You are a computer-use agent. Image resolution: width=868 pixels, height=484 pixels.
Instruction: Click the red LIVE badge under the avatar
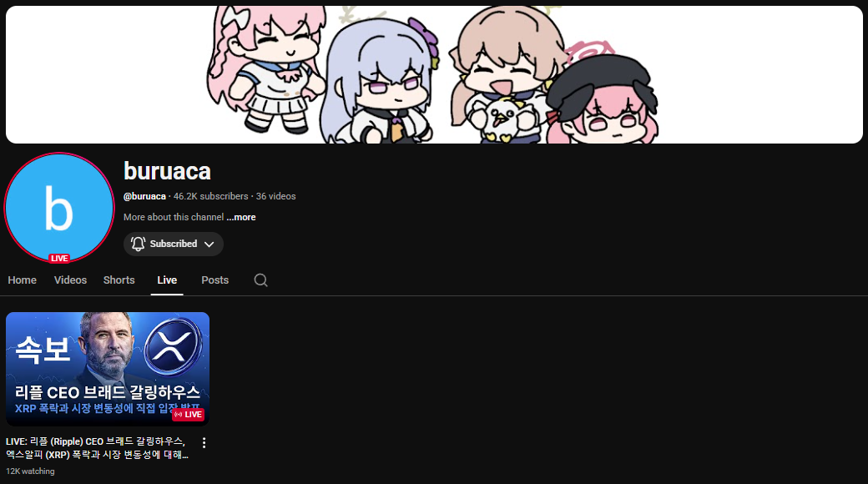click(59, 259)
